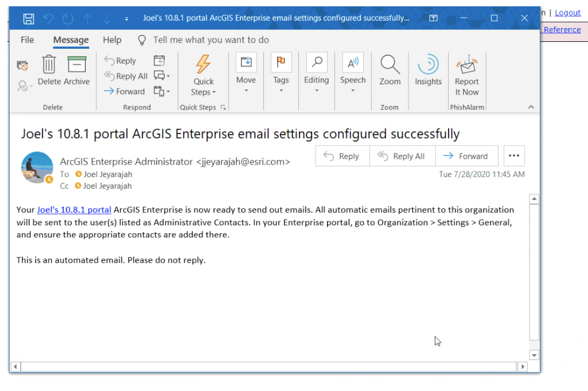Collapse the ribbon with the chevron
The height and width of the screenshot is (391, 588).
531,107
